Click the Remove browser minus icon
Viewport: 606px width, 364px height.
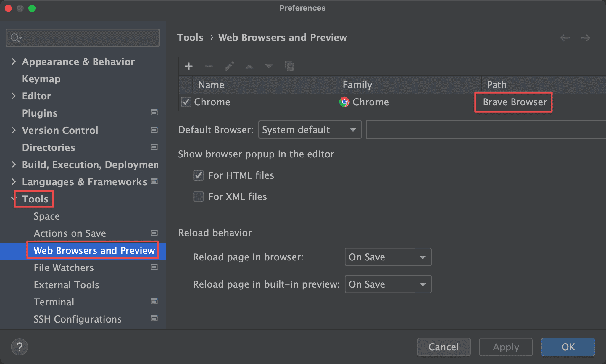[209, 66]
